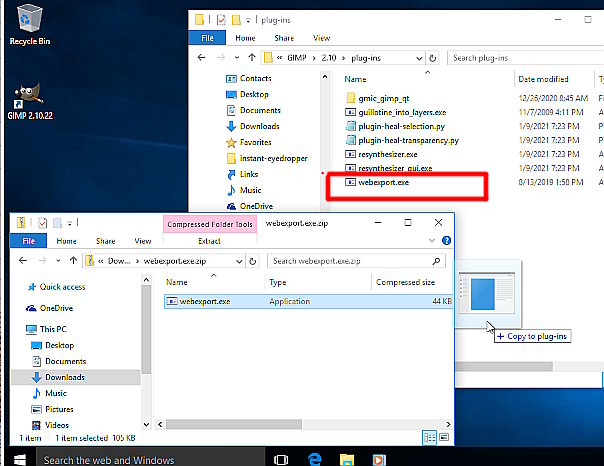Select Downloads in zip window navigation pane
The height and width of the screenshot is (466, 604).
(x=64, y=377)
